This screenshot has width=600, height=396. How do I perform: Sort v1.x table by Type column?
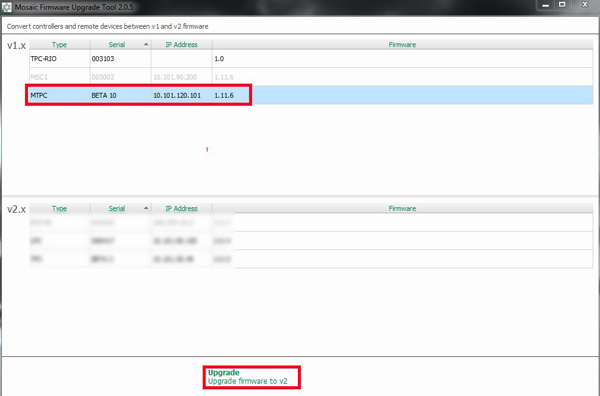pyautogui.click(x=59, y=44)
